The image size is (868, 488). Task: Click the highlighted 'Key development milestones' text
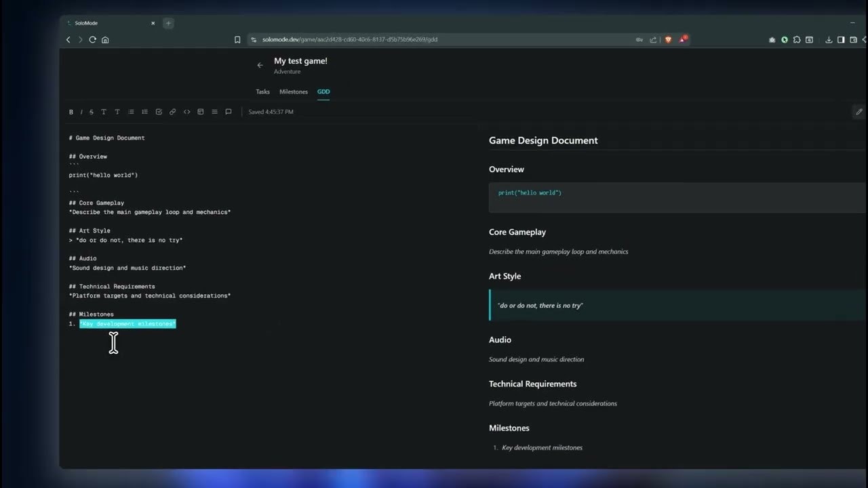click(x=127, y=324)
